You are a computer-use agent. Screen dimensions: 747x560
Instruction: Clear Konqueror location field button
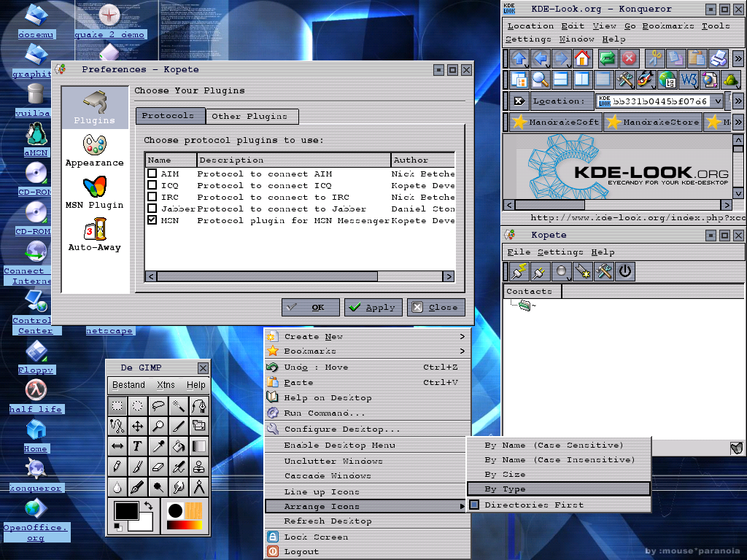[x=519, y=101]
